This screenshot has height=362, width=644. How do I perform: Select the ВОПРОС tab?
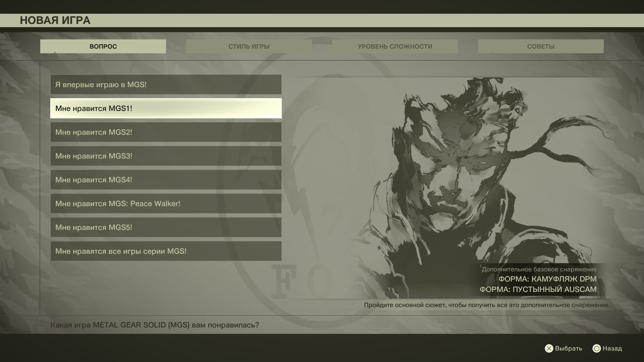coord(103,46)
